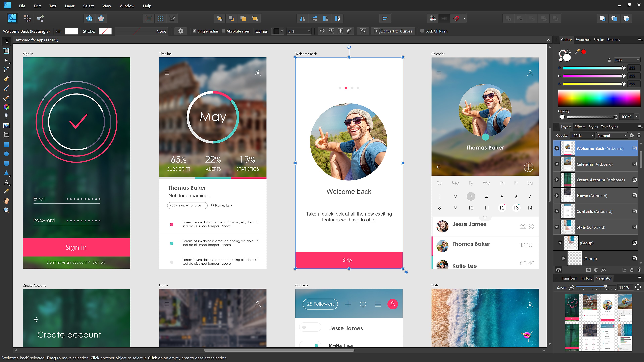Viewport: 644px width, 362px height.
Task: Open the View menu
Action: 106,6
